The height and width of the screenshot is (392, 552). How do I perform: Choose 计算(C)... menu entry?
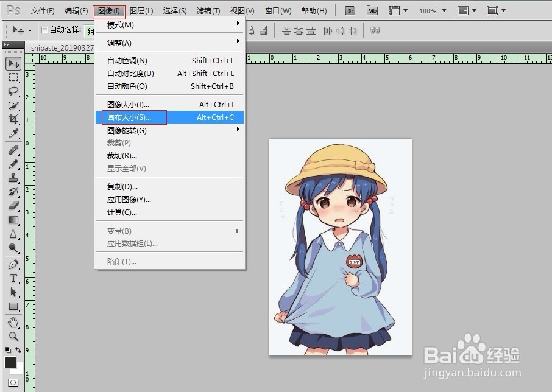click(169, 212)
